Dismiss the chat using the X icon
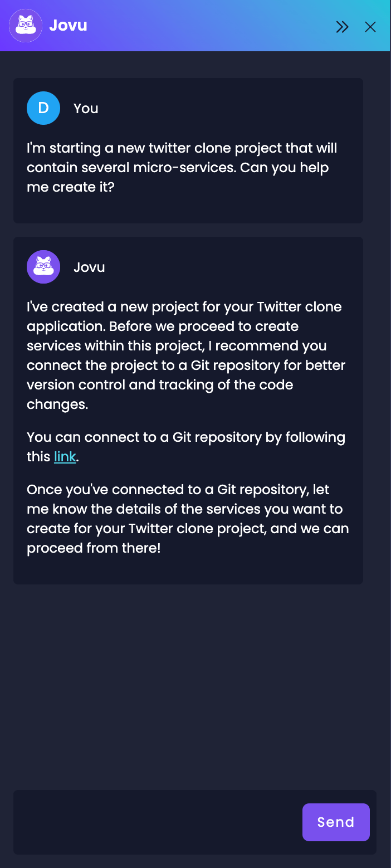Screen dimensions: 391x868 tap(370, 26)
